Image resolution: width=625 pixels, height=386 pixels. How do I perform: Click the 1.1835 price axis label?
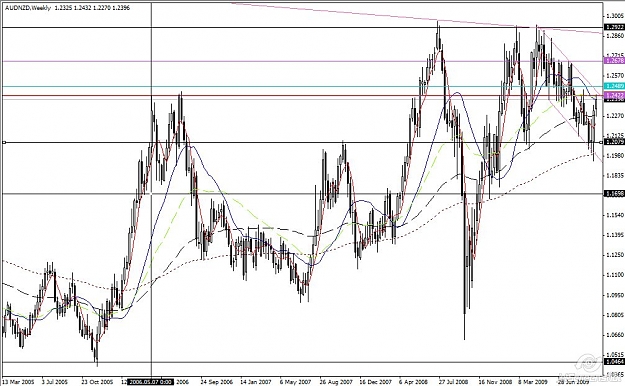point(615,175)
